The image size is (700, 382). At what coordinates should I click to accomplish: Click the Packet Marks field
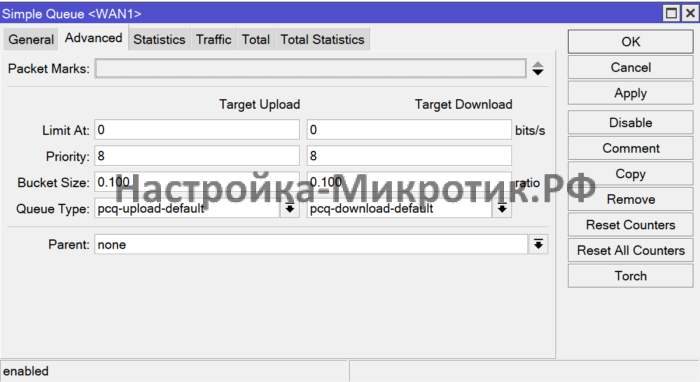click(310, 69)
